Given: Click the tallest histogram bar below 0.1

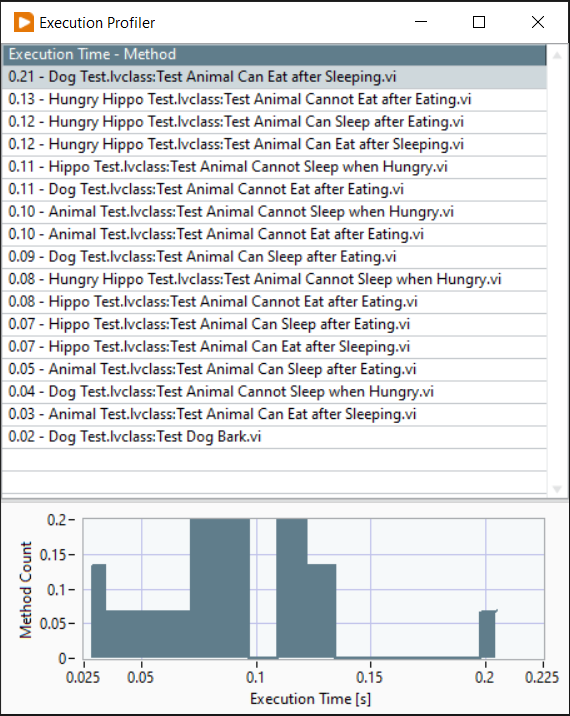Looking at the screenshot, I should coord(220,588).
